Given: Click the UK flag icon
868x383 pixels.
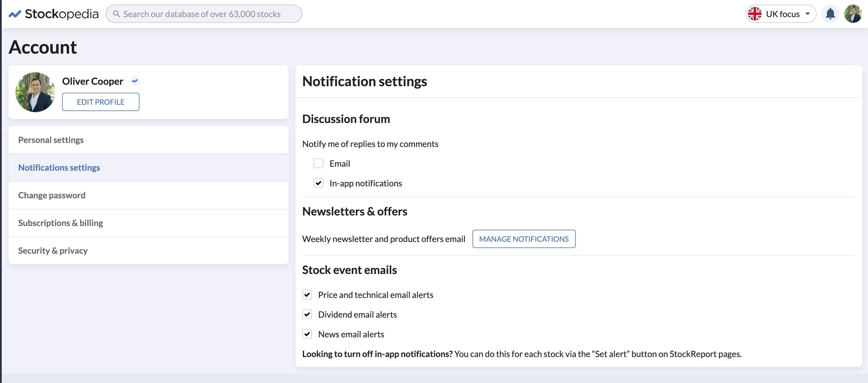Looking at the screenshot, I should point(755,14).
